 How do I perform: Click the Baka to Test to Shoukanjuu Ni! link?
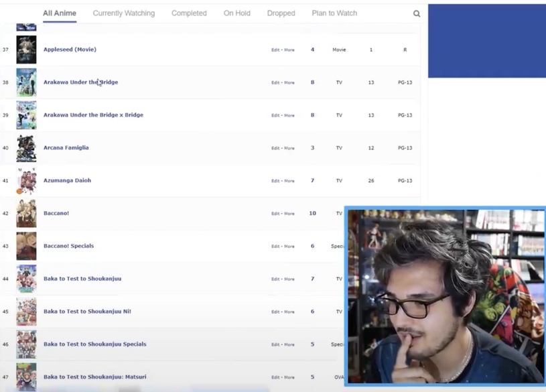tap(87, 312)
